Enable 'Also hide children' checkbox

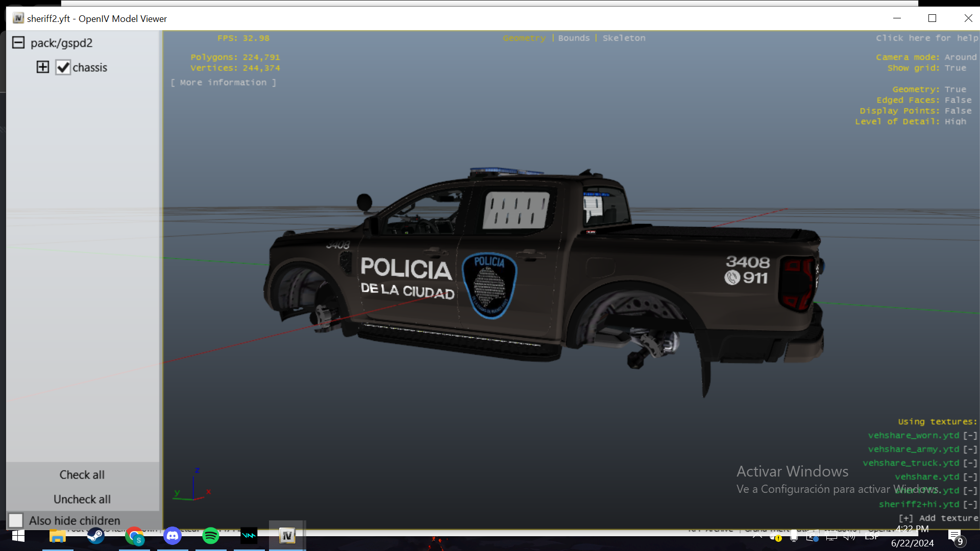coord(16,520)
